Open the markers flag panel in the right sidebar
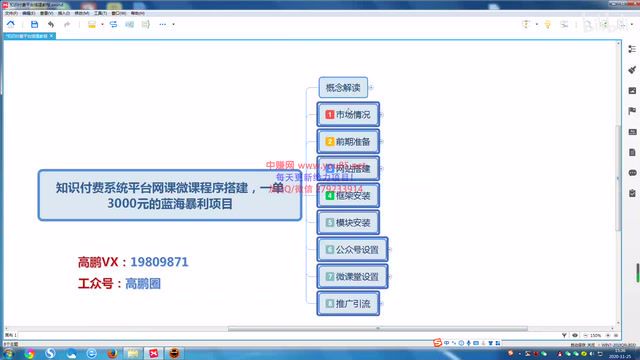 coord(632,111)
